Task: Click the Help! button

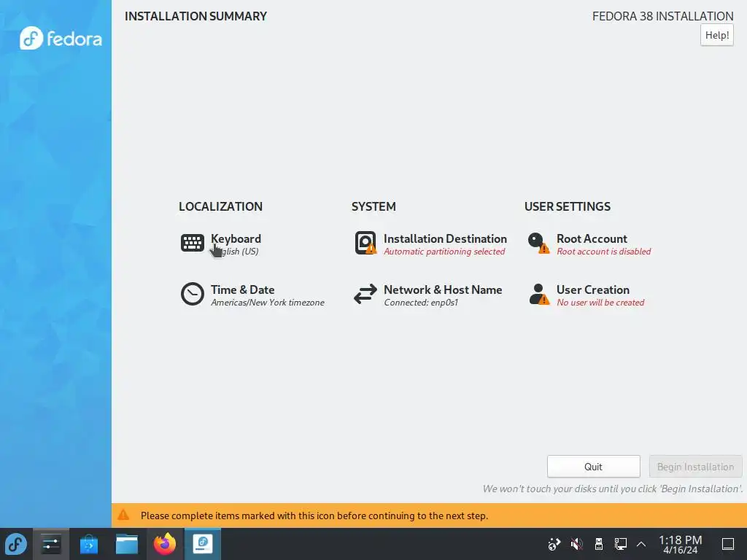Action: click(717, 35)
